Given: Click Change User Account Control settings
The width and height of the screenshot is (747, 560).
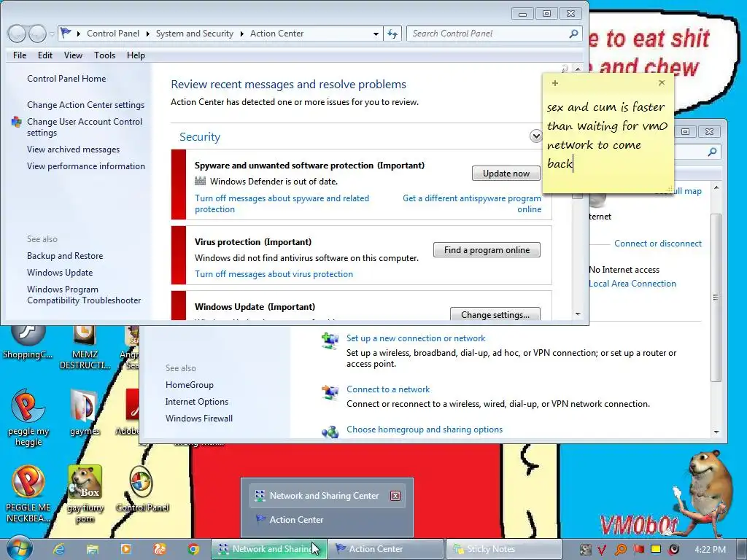Looking at the screenshot, I should point(85,127).
